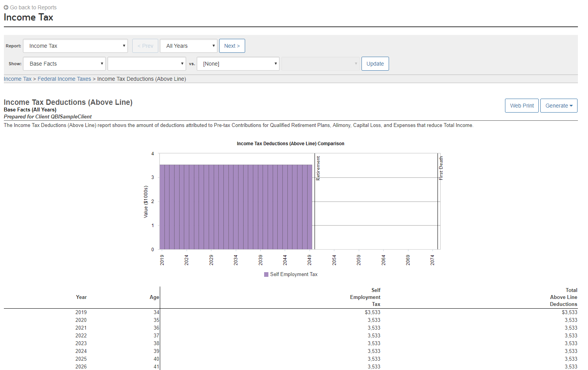588x370 pixels.
Task: Click the 2049 x-axis label in chart
Action: pos(310,260)
